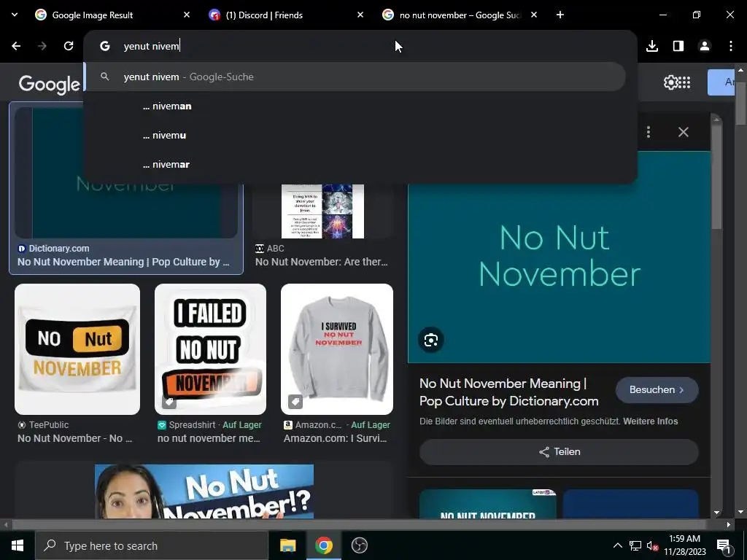Click into the address bar text field
This screenshot has height=560, width=747.
[362, 46]
